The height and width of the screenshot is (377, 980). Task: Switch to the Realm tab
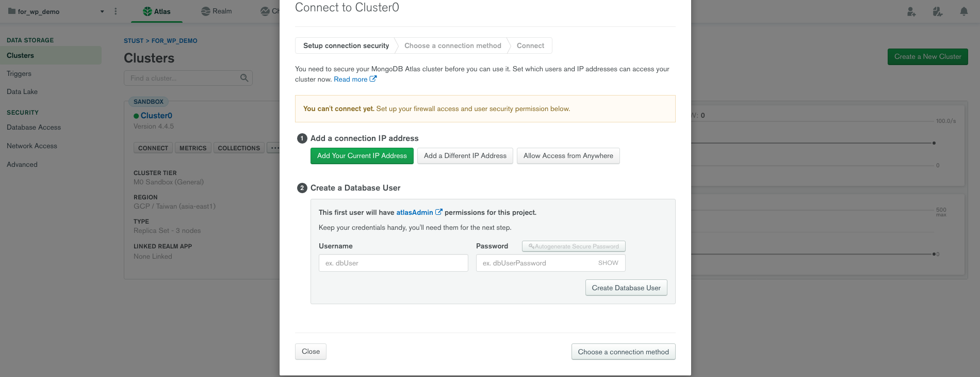pyautogui.click(x=216, y=11)
